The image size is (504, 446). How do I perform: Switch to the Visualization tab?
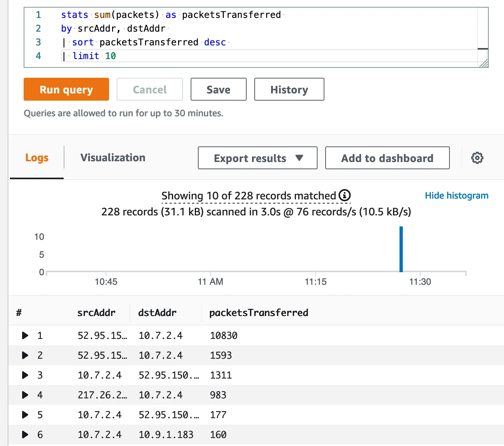tap(113, 158)
